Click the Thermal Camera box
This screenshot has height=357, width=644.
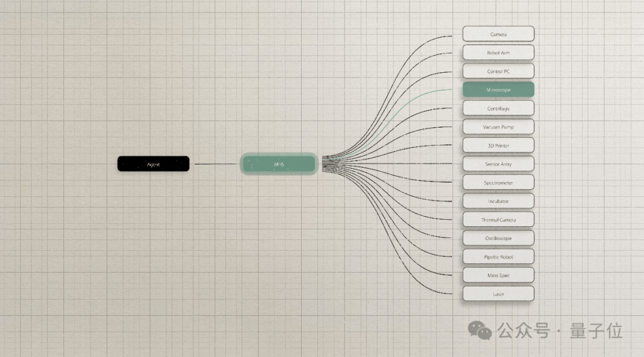pyautogui.click(x=498, y=220)
